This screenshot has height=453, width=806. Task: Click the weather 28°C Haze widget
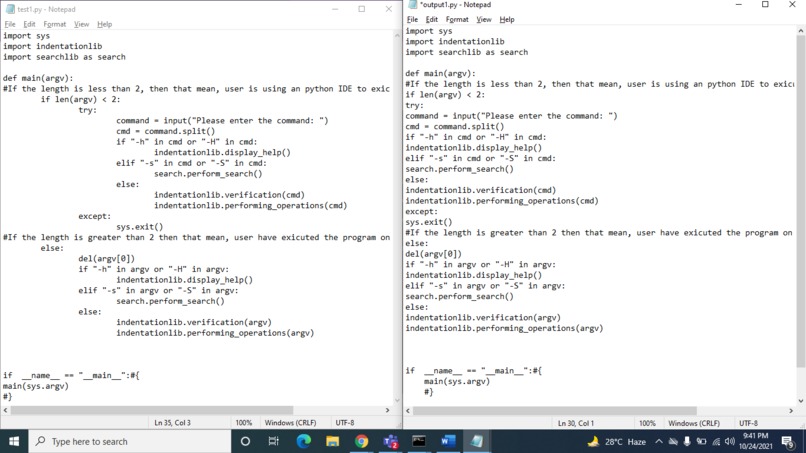coord(617,441)
